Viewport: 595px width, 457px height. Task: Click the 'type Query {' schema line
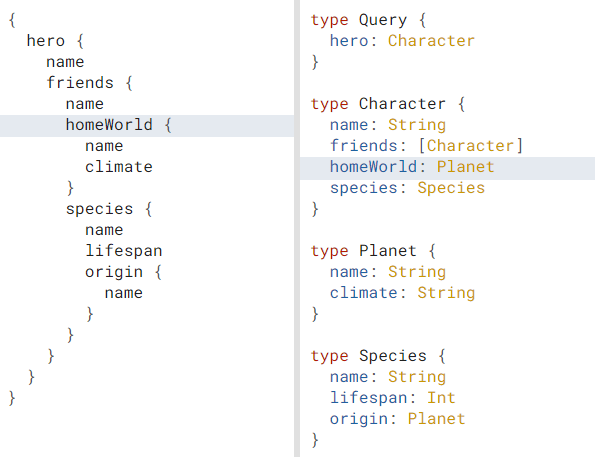pyautogui.click(x=368, y=20)
